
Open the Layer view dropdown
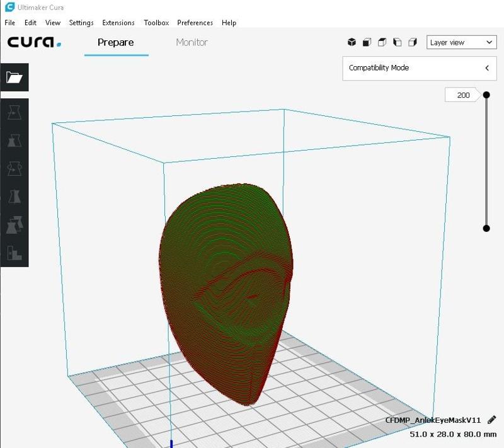click(x=462, y=42)
